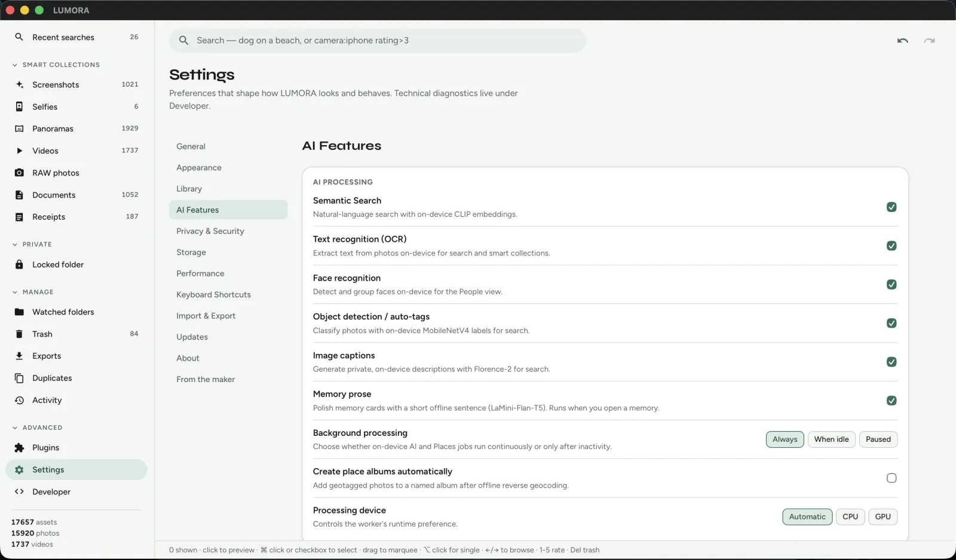Open the General settings tab
The width and height of the screenshot is (956, 560).
pyautogui.click(x=228, y=146)
